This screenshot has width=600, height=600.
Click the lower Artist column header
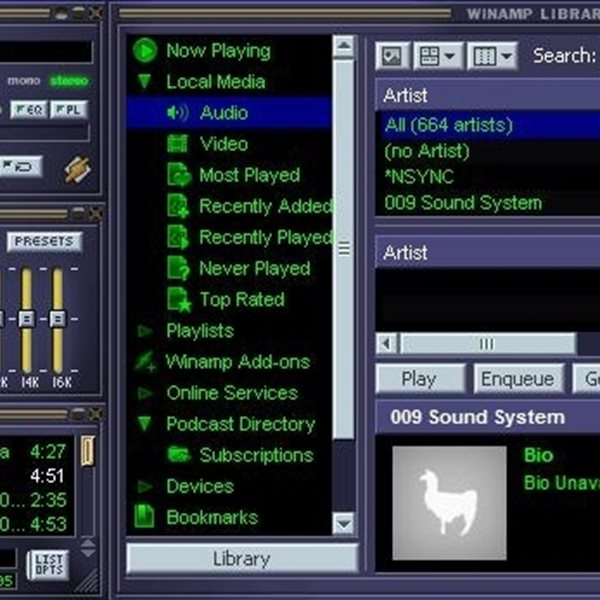coord(488,252)
